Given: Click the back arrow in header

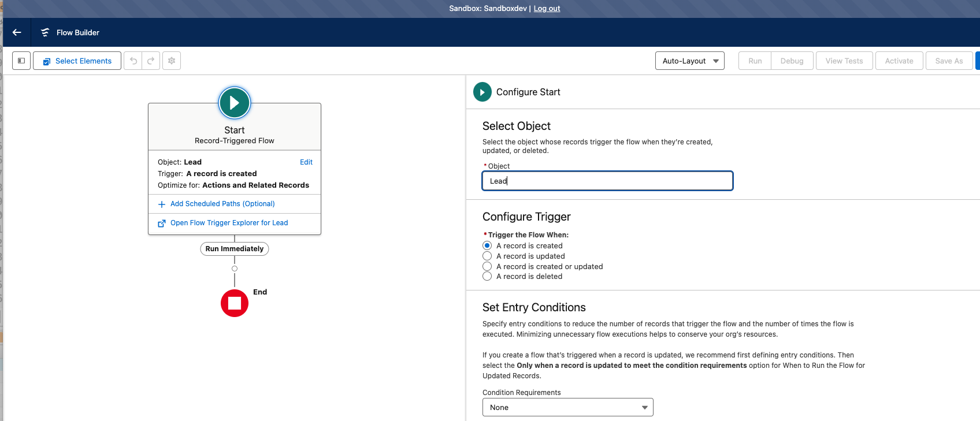Looking at the screenshot, I should (17, 32).
